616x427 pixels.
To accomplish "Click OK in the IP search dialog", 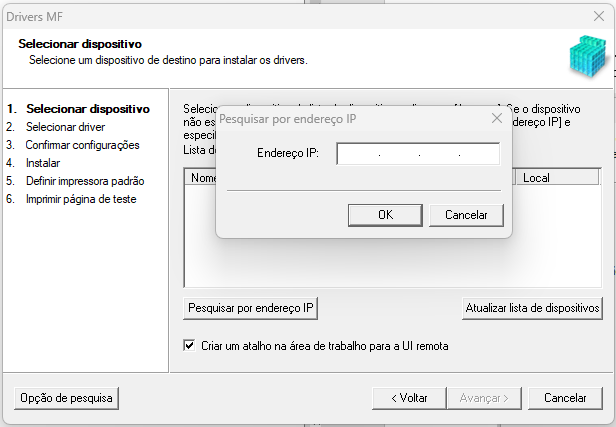I will point(385,215).
